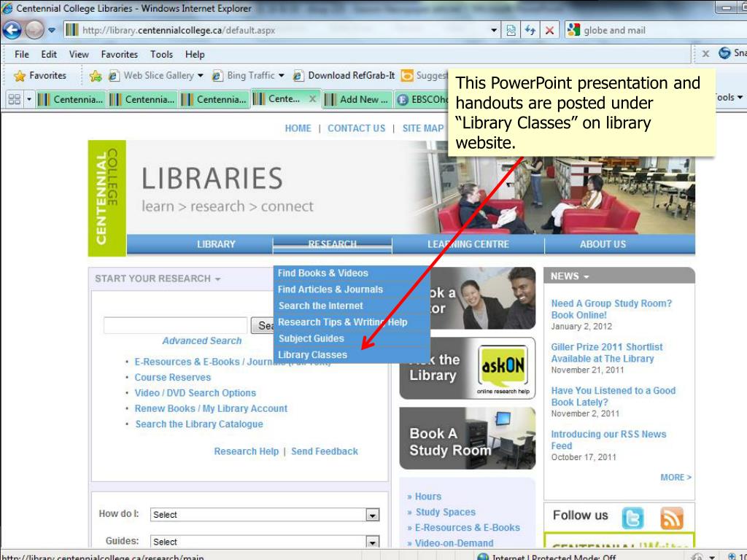Open the LIBRARY navigation menu
The image size is (747, 560).
[216, 244]
